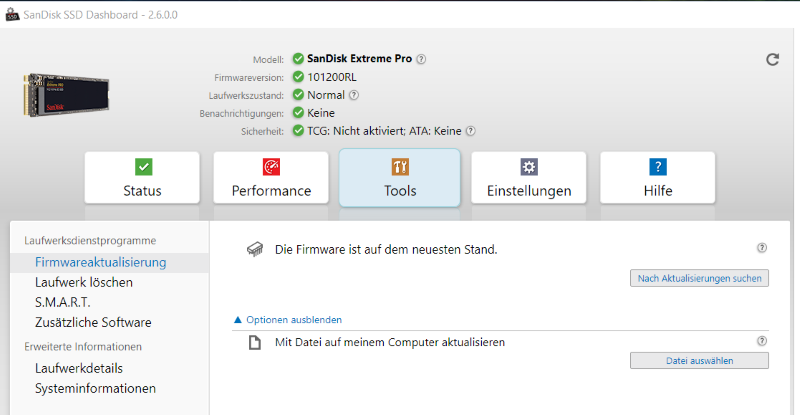Viewport: 800px width, 415px height.
Task: Select Laufwerk löschen in the sidebar
Action: click(x=84, y=282)
